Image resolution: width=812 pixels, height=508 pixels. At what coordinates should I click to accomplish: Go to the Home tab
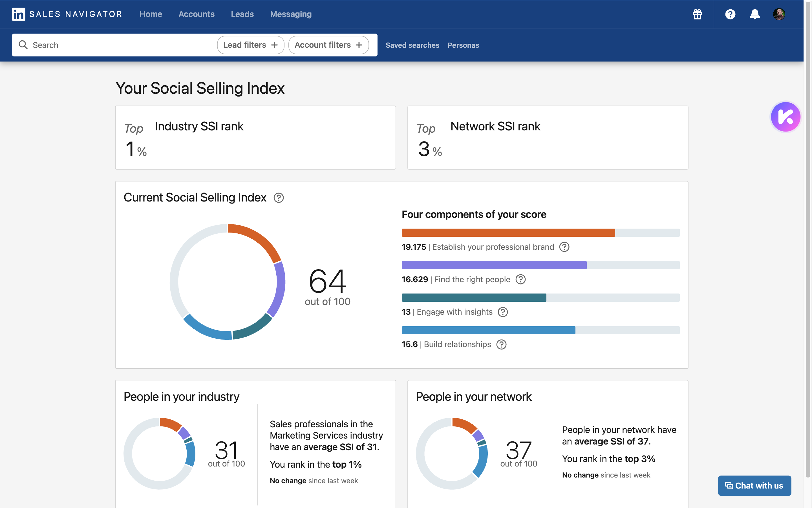[x=151, y=14]
